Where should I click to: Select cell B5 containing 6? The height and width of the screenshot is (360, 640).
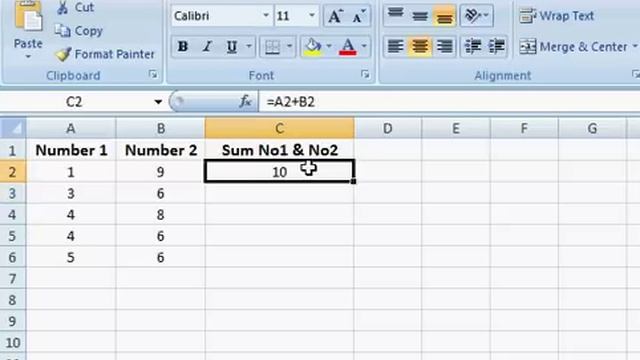(x=161, y=236)
